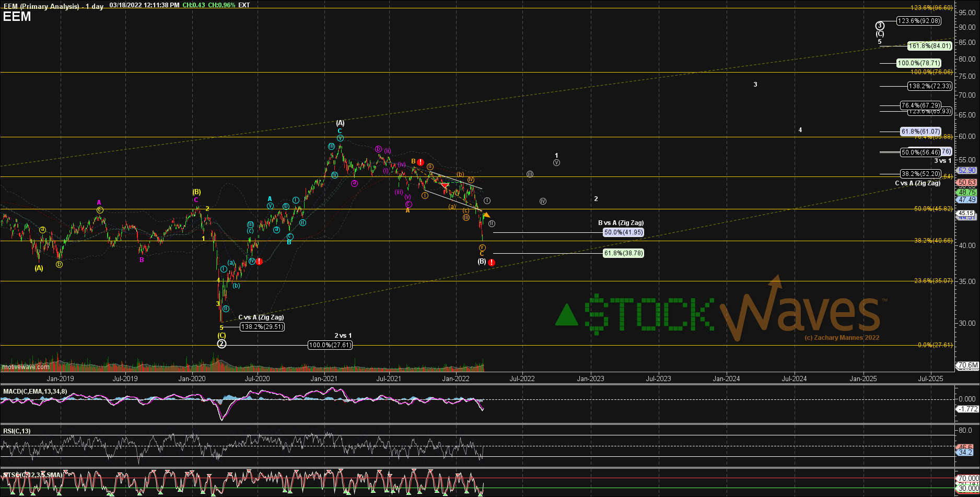
Task: Select the "100.0%(27.61)" label at chart bottom
Action: point(330,345)
